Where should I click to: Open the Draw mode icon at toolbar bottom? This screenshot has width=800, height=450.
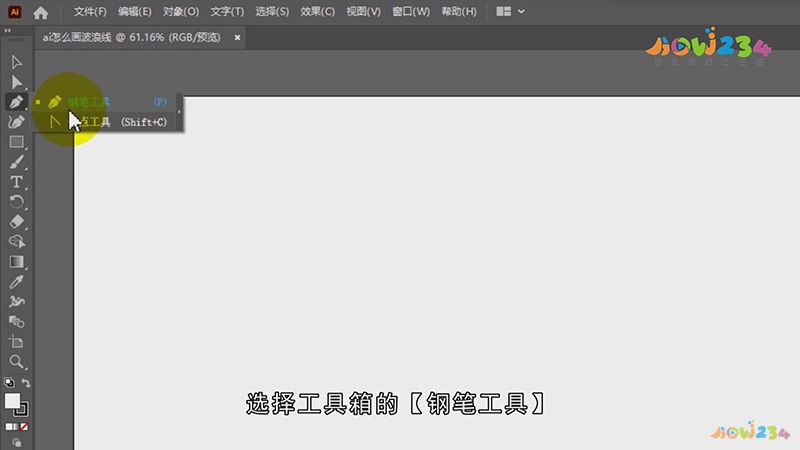[x=17, y=442]
